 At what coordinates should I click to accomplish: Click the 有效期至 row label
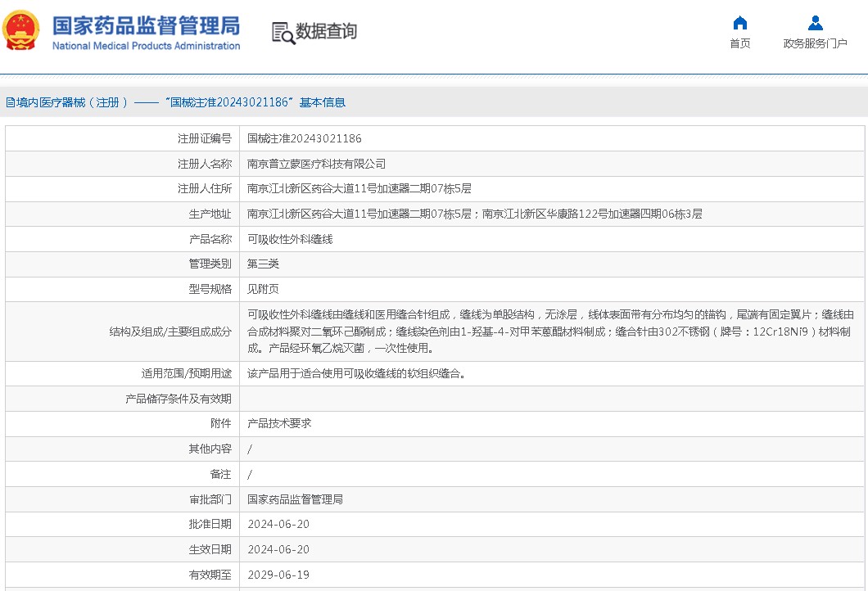coord(210,575)
